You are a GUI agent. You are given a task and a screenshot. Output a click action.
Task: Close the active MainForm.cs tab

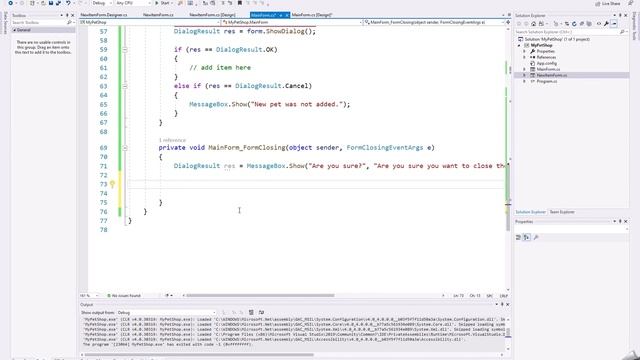click(287, 15)
